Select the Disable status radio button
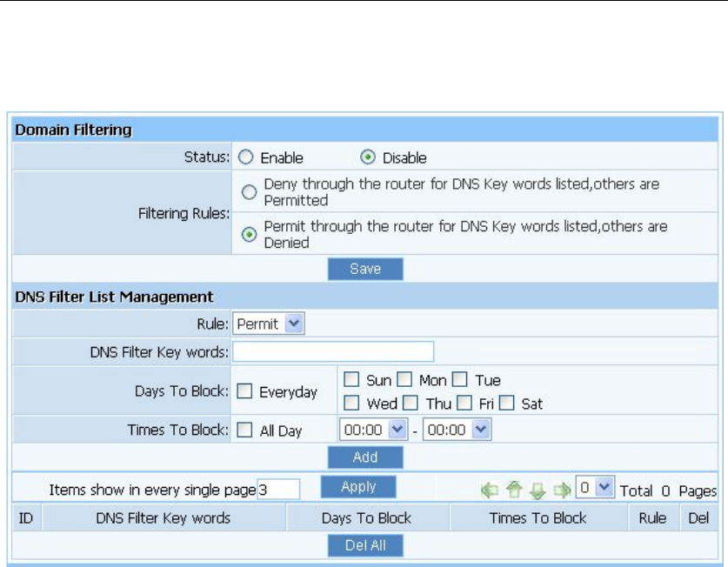728x567 pixels. [x=368, y=157]
